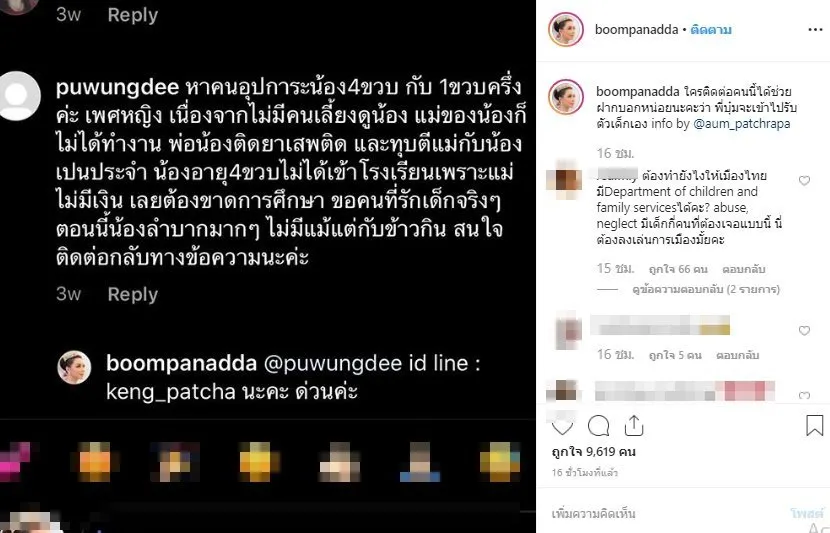Image resolution: width=830 pixels, height=533 pixels.
Task: Like the Department of children comment
Action: click(x=804, y=181)
